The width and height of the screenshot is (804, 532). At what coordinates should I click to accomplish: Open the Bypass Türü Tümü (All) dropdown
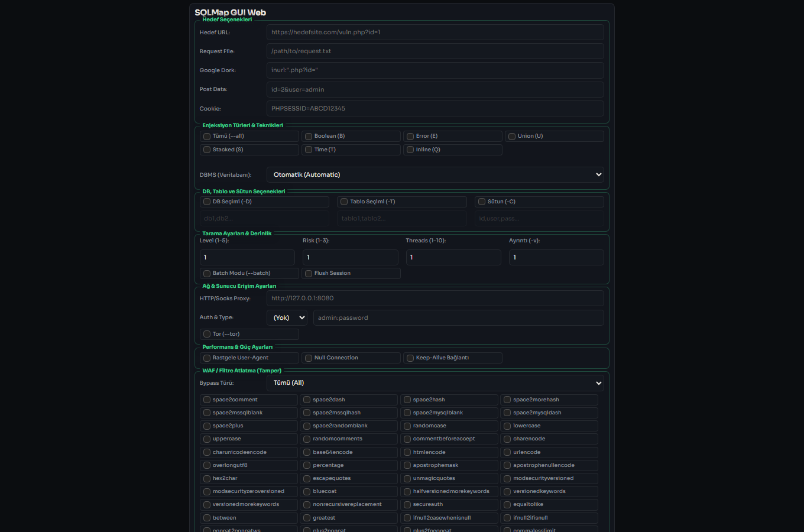(x=435, y=383)
